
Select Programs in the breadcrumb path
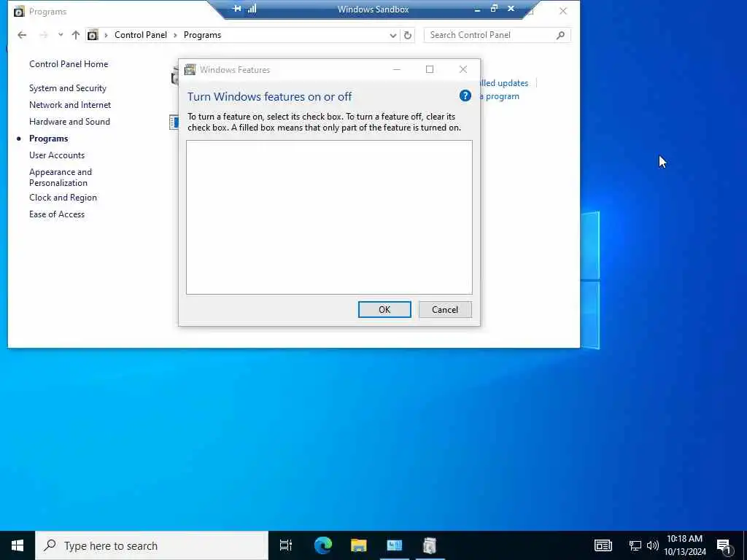click(203, 35)
